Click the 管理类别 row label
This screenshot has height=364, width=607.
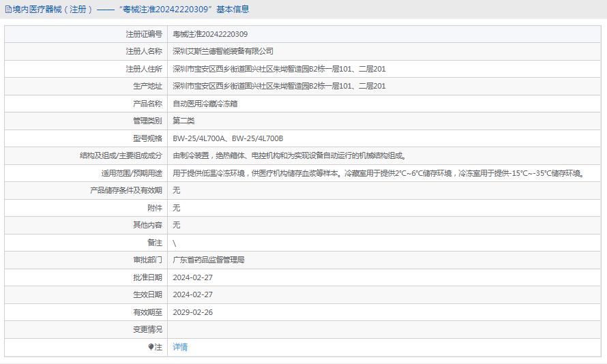click(x=148, y=121)
